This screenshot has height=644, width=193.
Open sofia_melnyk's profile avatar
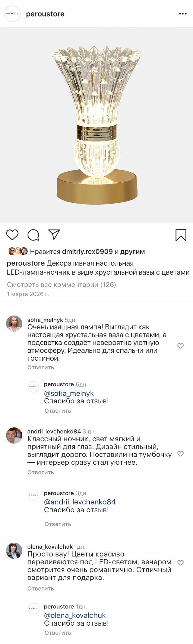[x=14, y=324]
